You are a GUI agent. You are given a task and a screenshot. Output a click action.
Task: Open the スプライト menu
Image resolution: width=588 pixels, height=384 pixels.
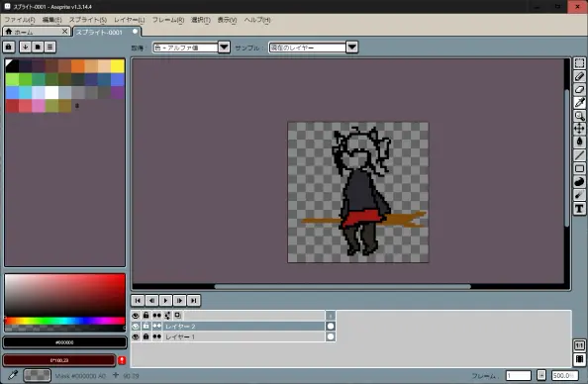(88, 20)
